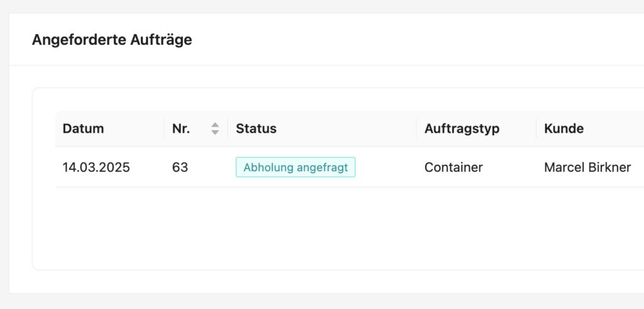Open the order dated 14.03.2025

click(x=96, y=167)
